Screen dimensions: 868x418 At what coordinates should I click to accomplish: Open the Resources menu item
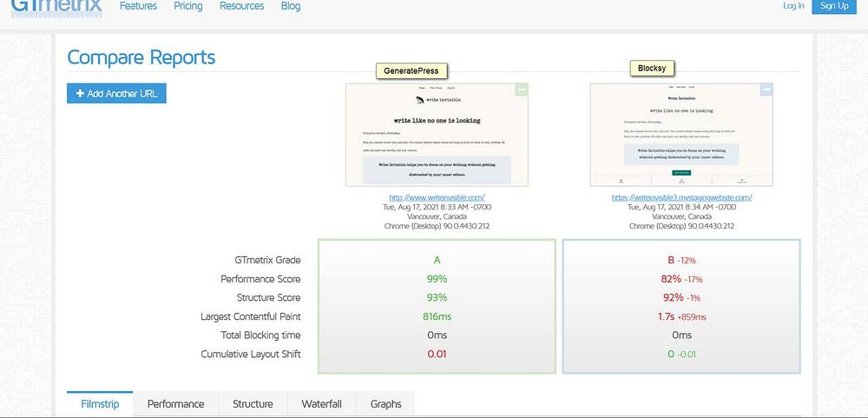242,6
